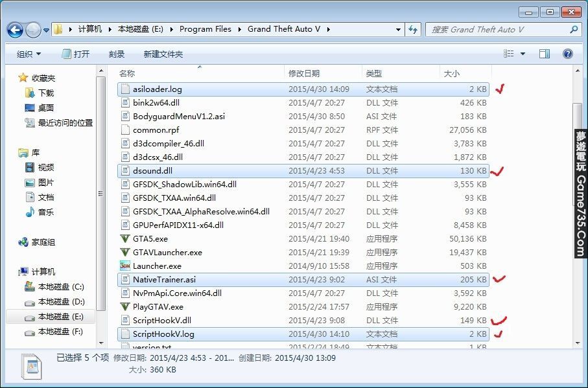Expand arrow after Grand Theft Auto V breadcrumb
The height and width of the screenshot is (388, 588).
click(x=329, y=29)
